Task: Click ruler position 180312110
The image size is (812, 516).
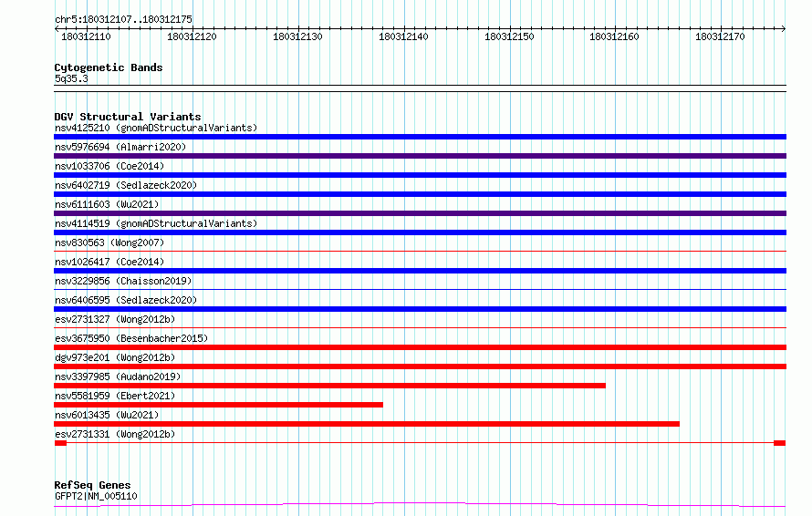Action: 86,36
